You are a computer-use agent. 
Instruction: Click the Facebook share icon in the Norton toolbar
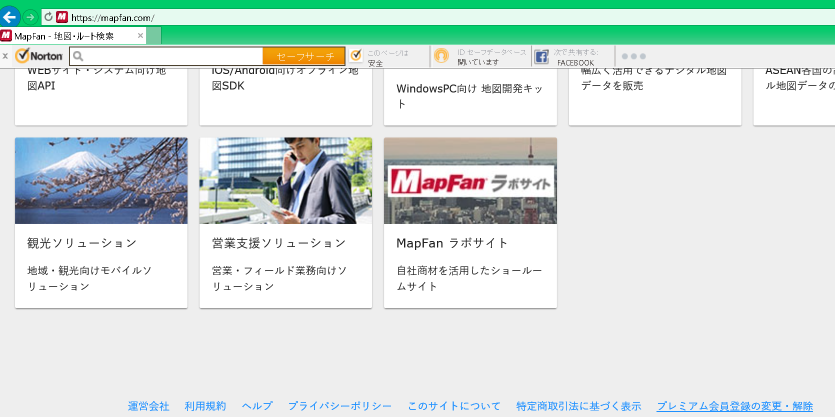pyautogui.click(x=542, y=56)
